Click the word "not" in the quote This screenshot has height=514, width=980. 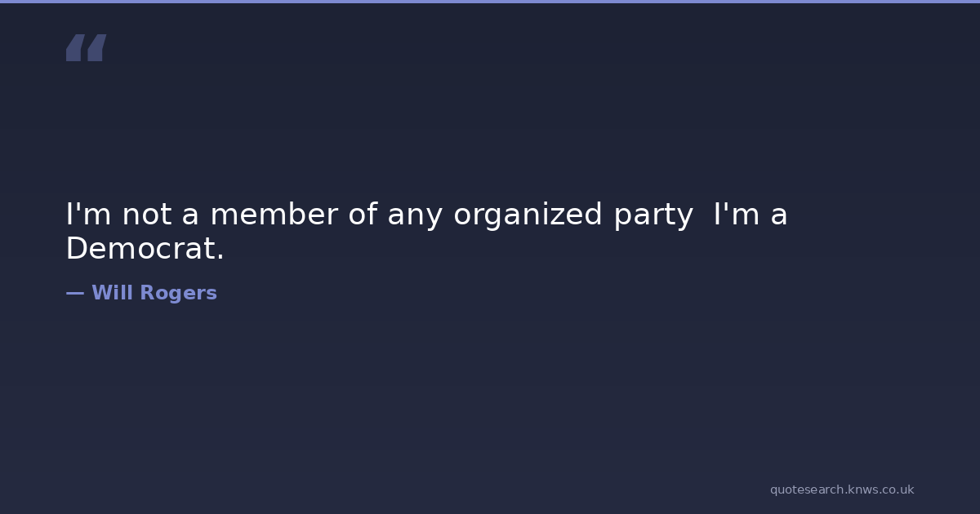[x=147, y=215]
